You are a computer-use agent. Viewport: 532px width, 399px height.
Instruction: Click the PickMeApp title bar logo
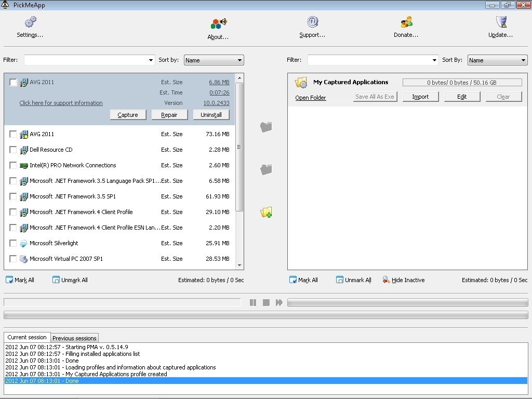(x=5, y=5)
